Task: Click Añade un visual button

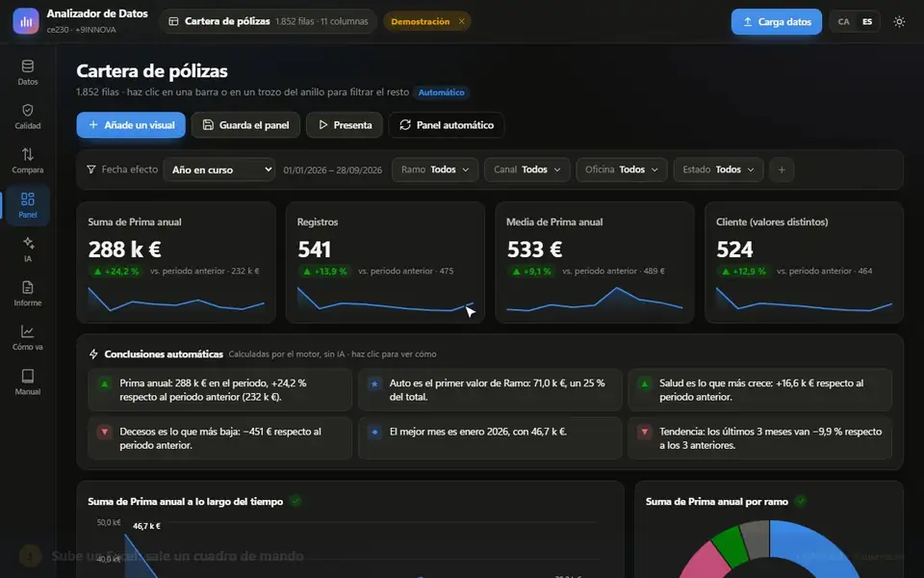Action: 131,125
